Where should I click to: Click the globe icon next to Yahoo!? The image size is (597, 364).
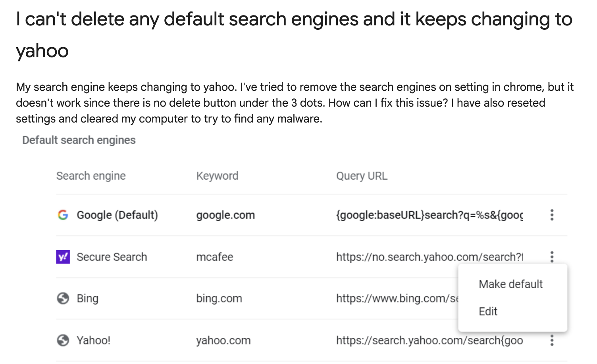point(63,340)
